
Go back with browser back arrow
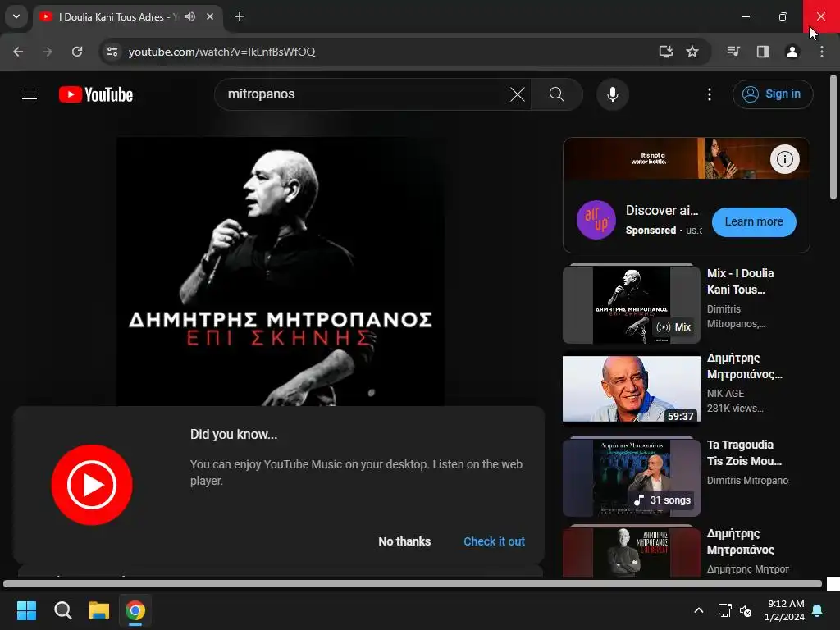[x=18, y=52]
